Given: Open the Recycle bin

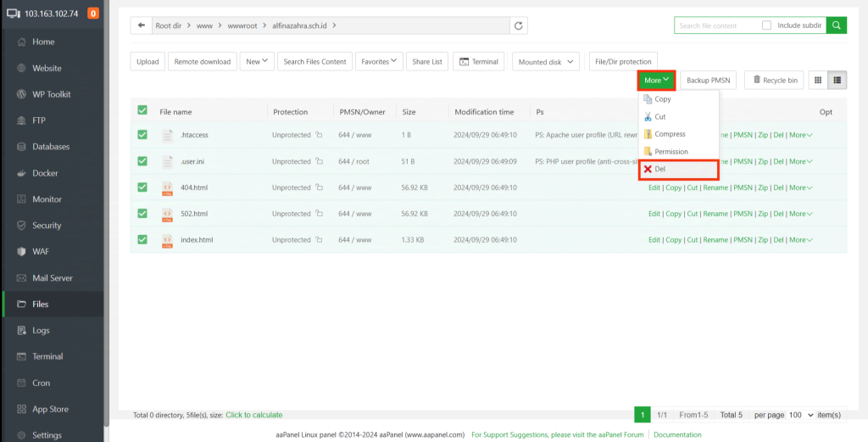Looking at the screenshot, I should pos(773,81).
